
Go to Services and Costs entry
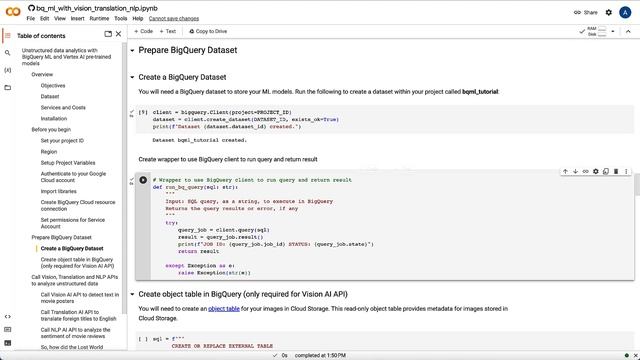pyautogui.click(x=63, y=107)
